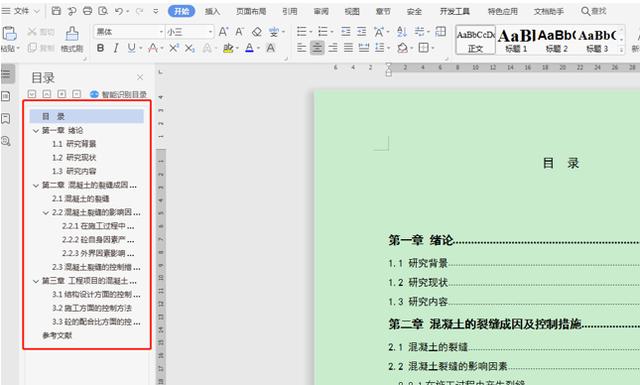Image resolution: width=640 pixels, height=385 pixels.
Task: Click the line spacing icon
Action: click(380, 48)
